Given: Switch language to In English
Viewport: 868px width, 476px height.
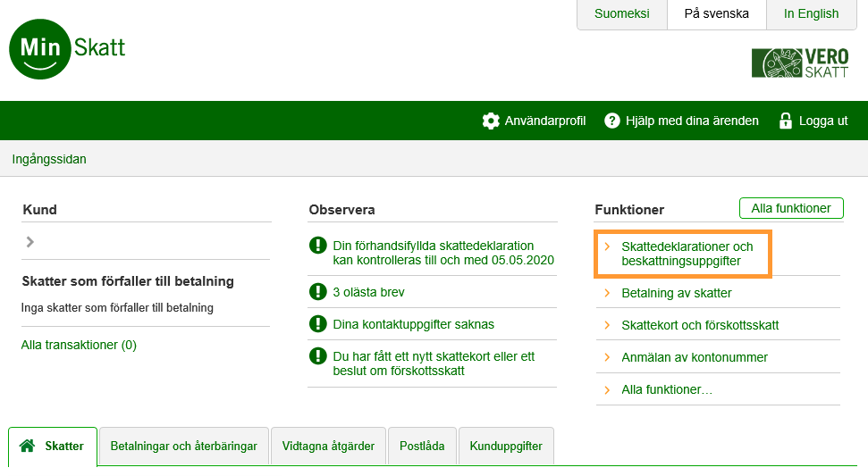Looking at the screenshot, I should pyautogui.click(x=811, y=14).
